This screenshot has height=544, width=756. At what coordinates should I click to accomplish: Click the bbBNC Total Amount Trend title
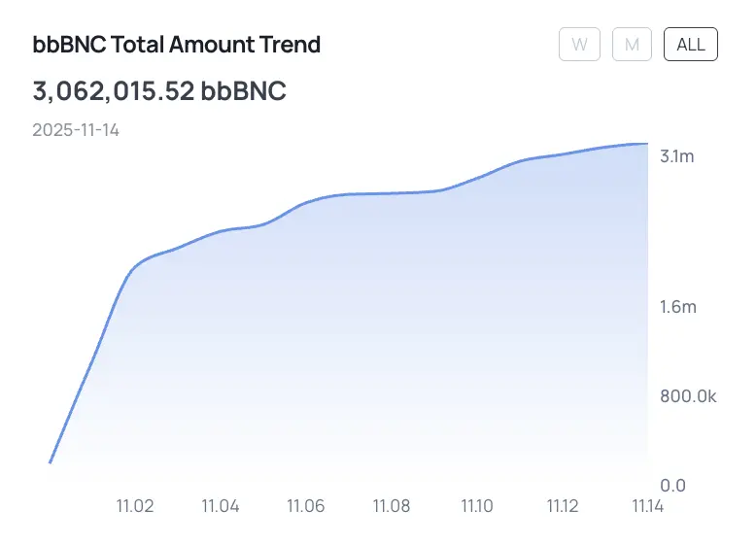click(177, 45)
